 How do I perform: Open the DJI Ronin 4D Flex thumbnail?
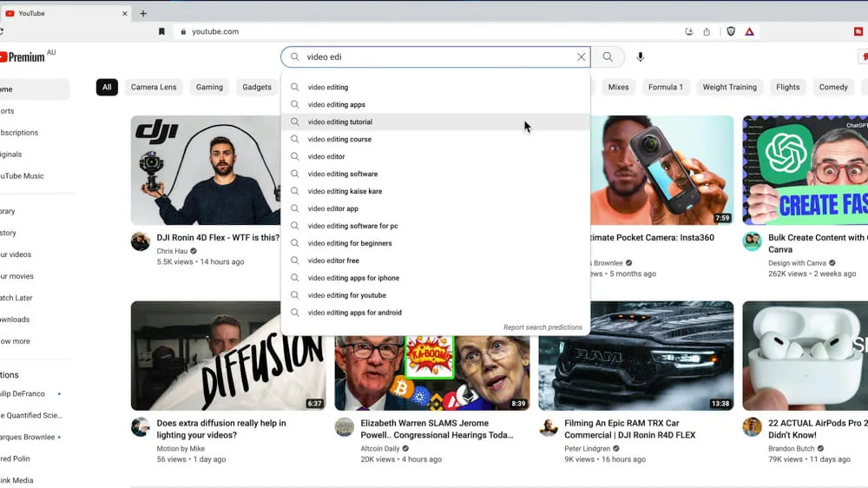click(x=205, y=170)
